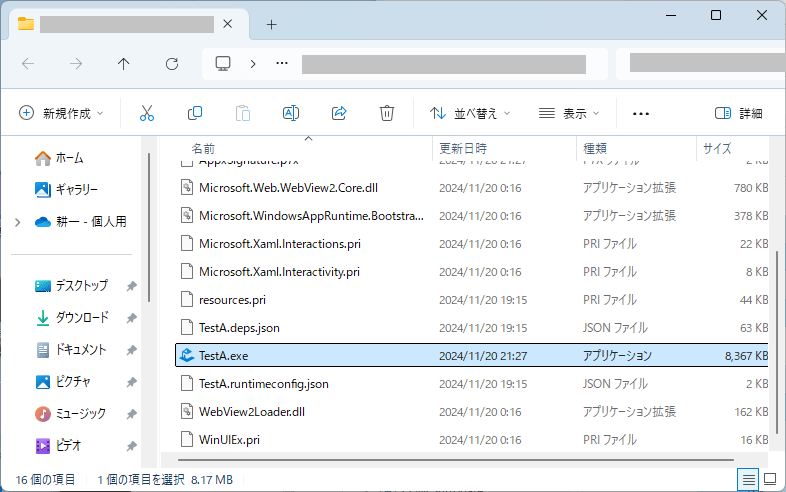
Task: Open ピクチャ folder in sidebar
Action: [x=63, y=382]
